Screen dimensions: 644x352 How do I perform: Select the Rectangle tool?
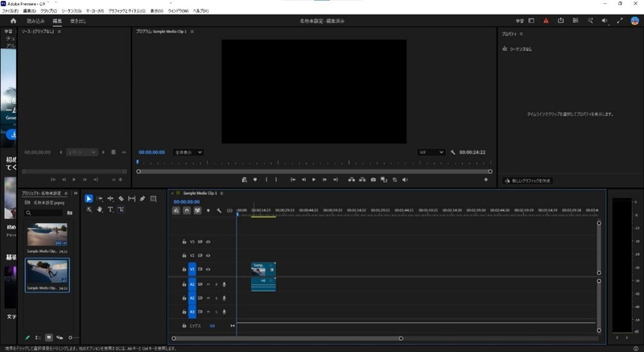[x=153, y=199]
